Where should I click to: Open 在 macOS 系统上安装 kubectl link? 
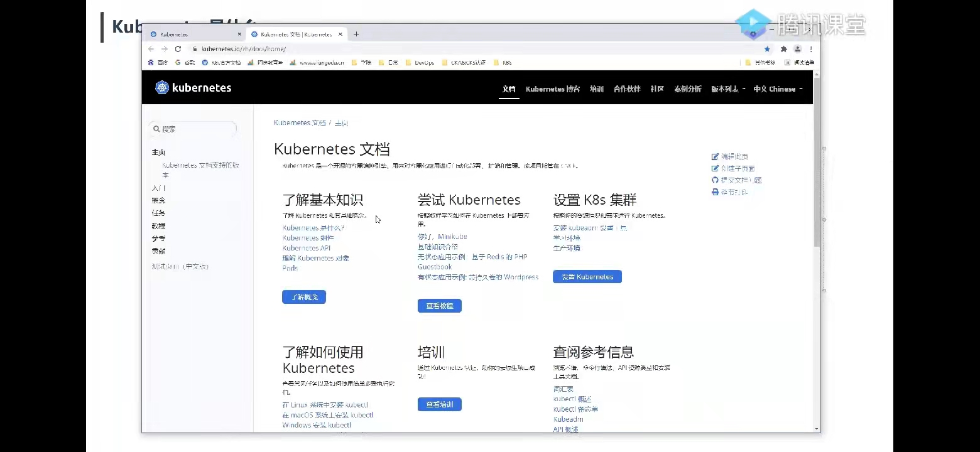(328, 415)
